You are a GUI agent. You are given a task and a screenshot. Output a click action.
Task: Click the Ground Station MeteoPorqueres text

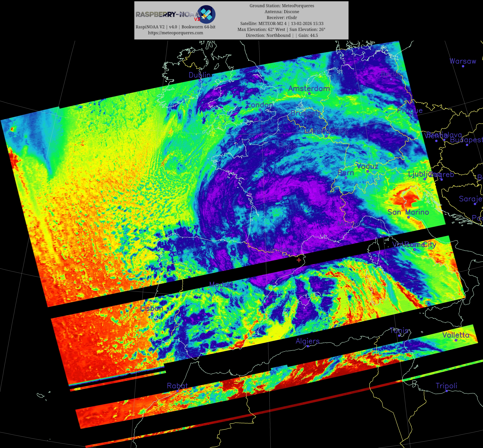pos(282,6)
